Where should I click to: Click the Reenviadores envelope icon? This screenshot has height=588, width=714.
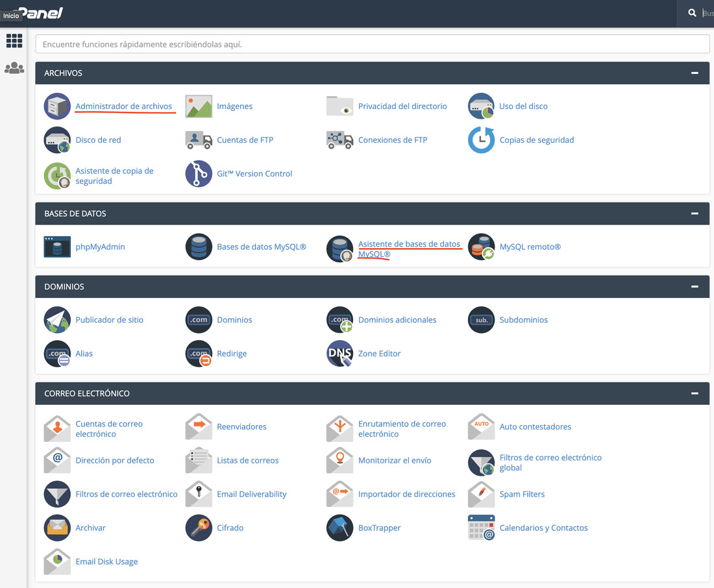[199, 427]
